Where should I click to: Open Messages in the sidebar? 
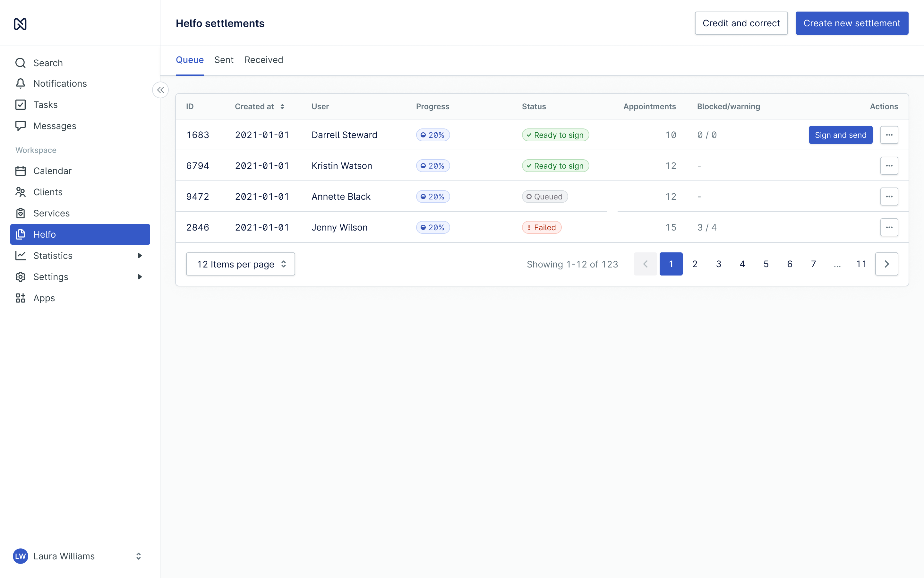coord(80,126)
